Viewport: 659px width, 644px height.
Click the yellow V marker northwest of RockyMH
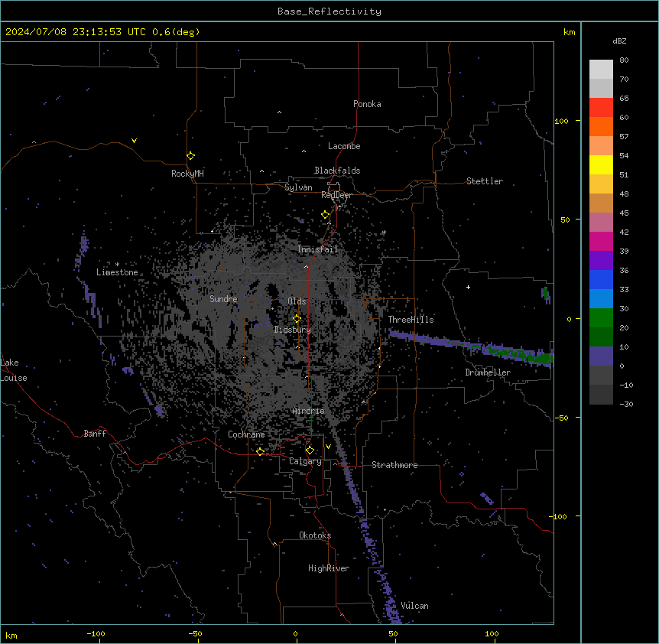(x=134, y=141)
